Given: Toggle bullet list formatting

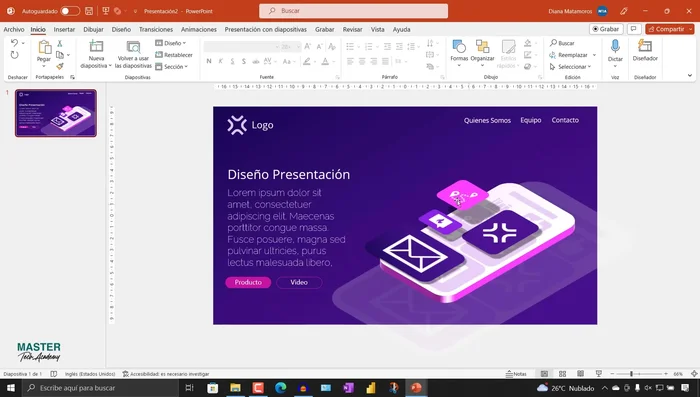Looking at the screenshot, I should [350, 46].
